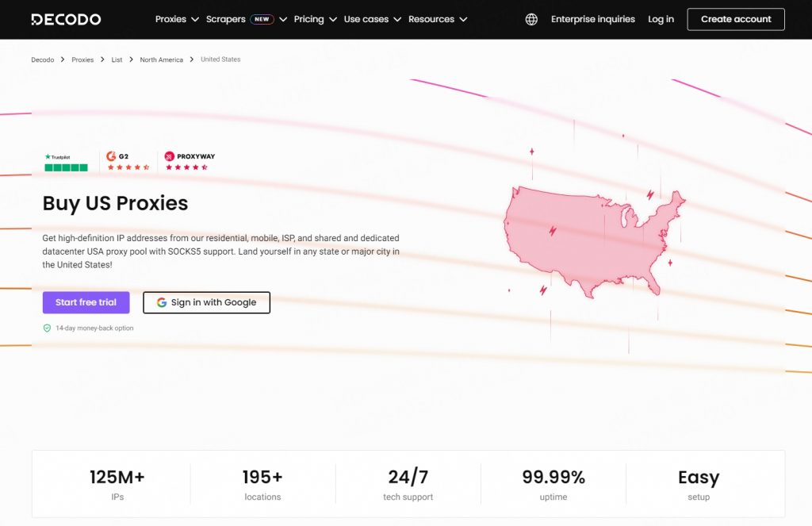Open the Use cases navigation menu

366,19
